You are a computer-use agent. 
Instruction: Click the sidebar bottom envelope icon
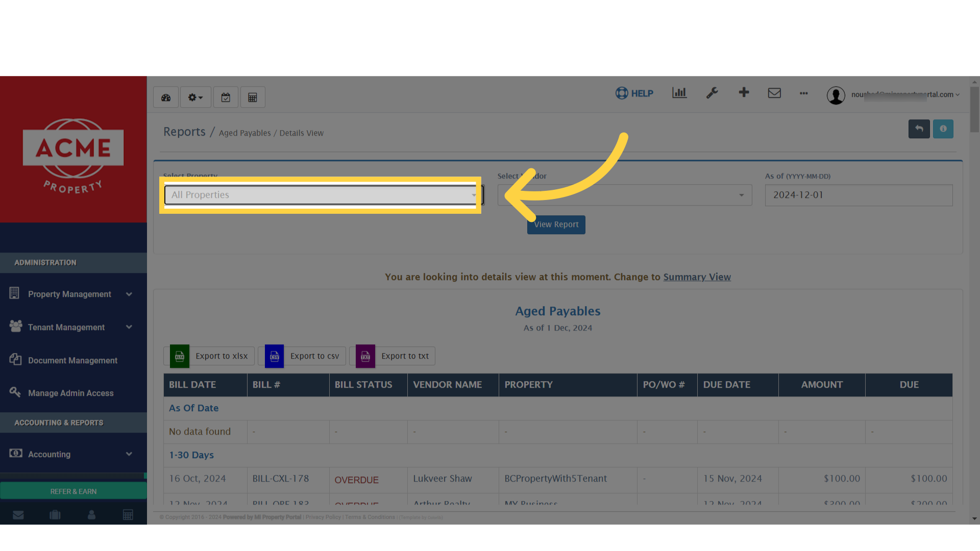point(18,515)
